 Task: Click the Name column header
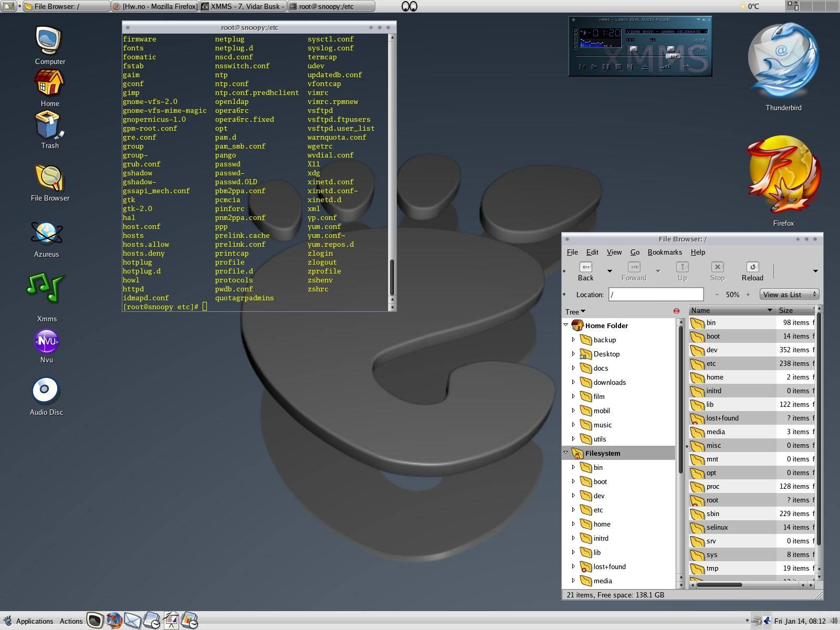point(732,310)
